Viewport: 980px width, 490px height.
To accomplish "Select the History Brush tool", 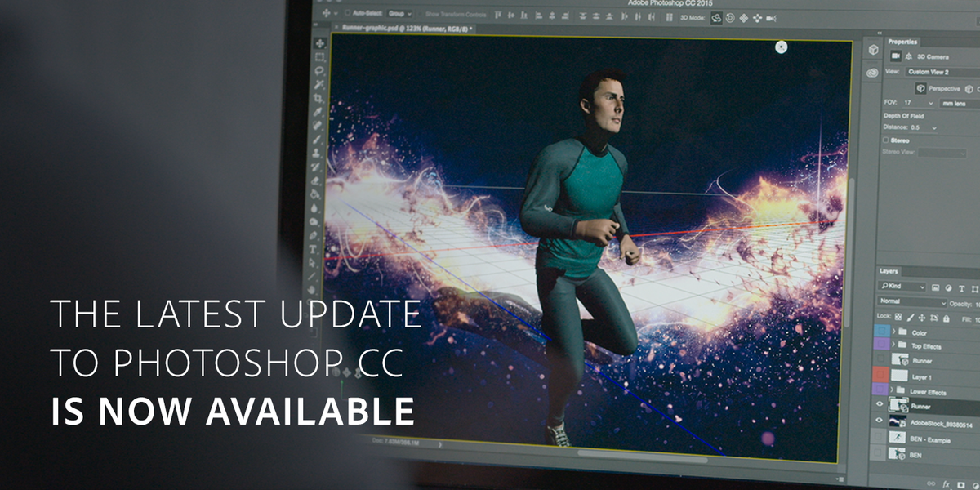I will (x=315, y=167).
